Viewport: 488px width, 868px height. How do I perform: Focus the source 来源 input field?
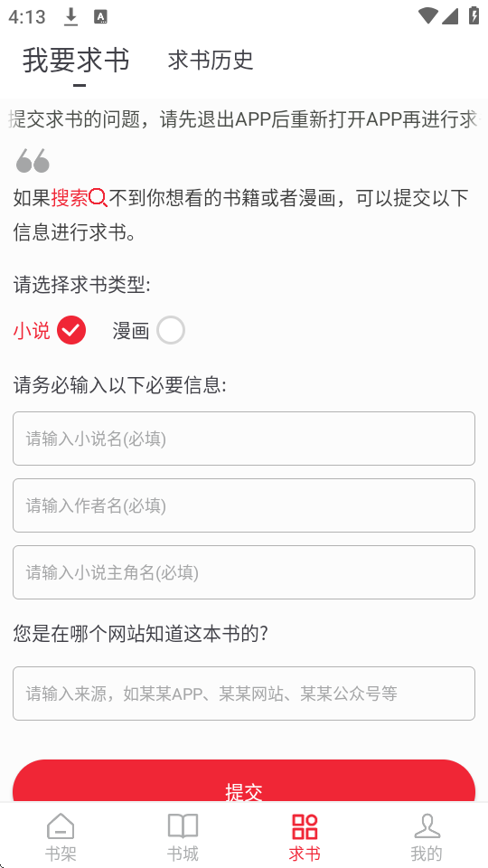point(244,693)
